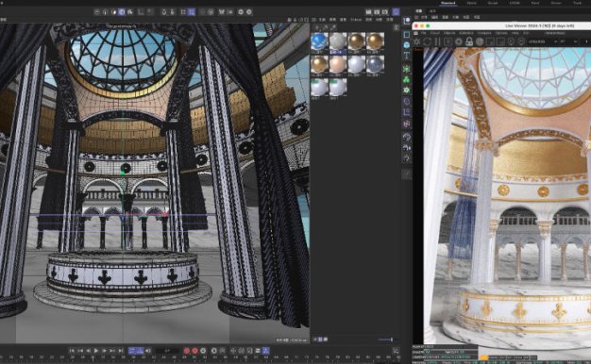Go to end of the animation
This screenshot has height=364, width=591.
click(x=121, y=351)
